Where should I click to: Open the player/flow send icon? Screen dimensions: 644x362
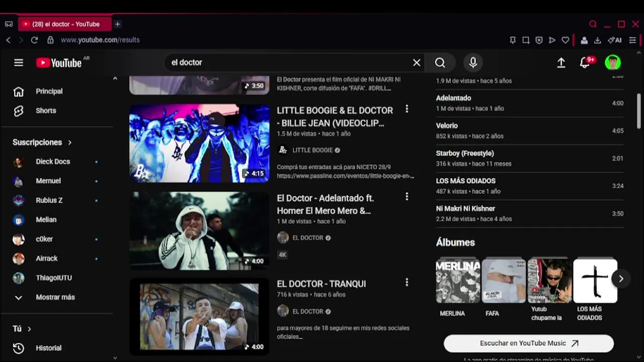(x=552, y=40)
